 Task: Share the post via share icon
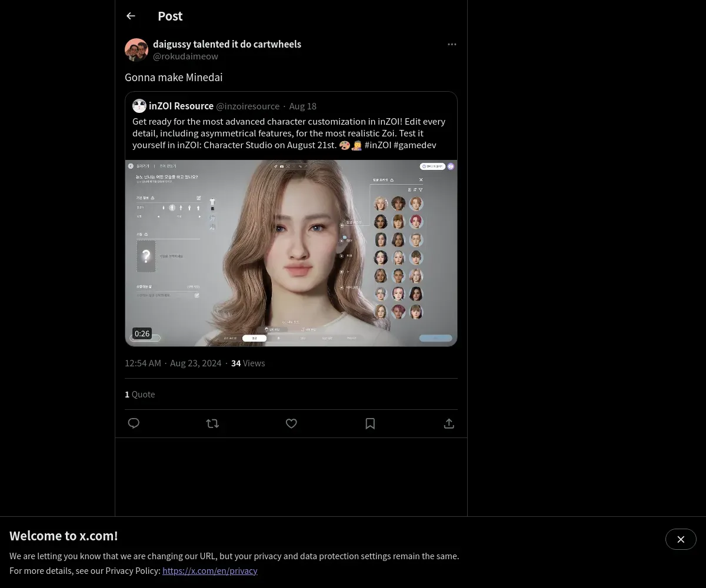pos(449,423)
